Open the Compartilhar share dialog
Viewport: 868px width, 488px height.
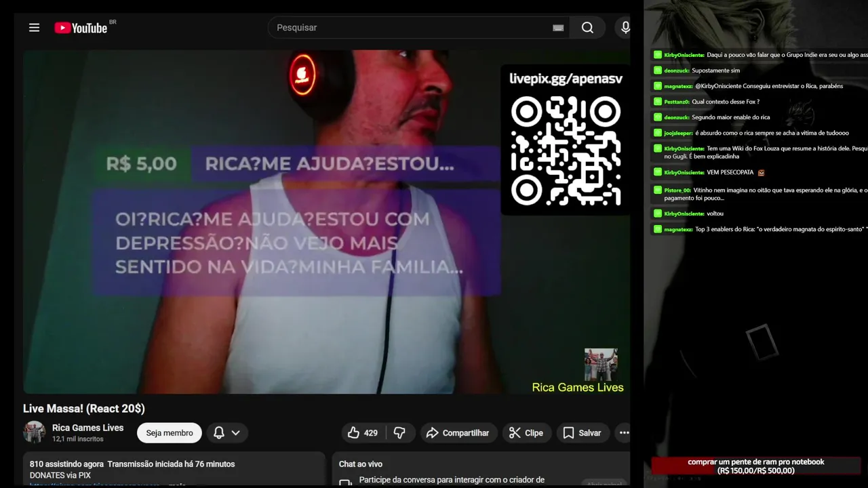click(x=458, y=432)
